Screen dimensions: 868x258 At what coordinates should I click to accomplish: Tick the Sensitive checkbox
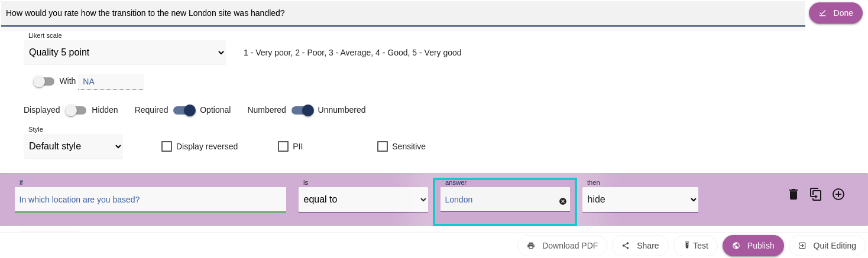(x=383, y=146)
